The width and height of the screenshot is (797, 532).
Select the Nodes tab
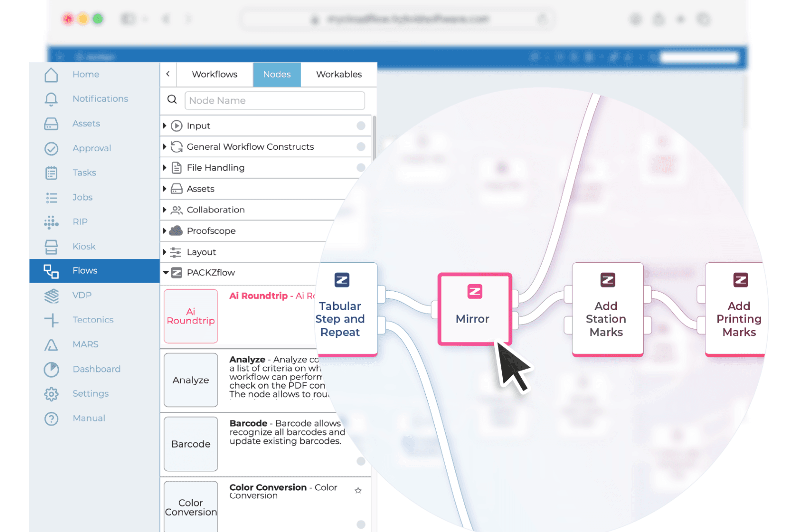(x=277, y=74)
